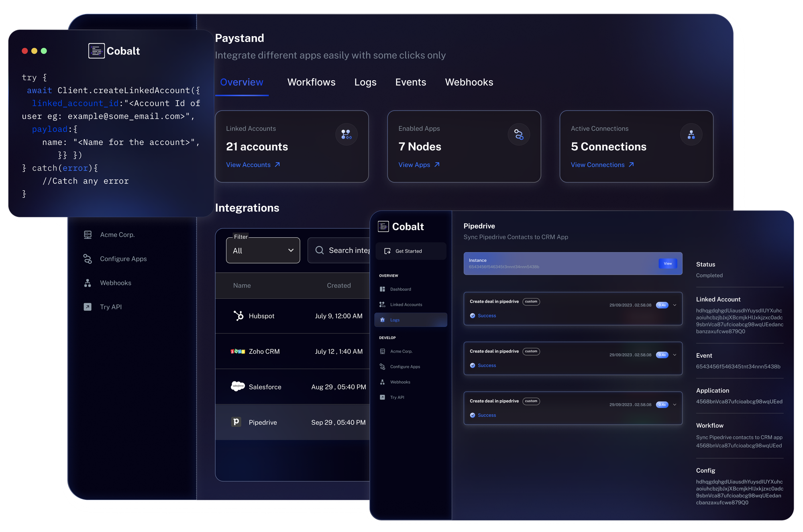Click the Zoho CRM logo icon
Screen dimensions: 803x532
coord(238,351)
